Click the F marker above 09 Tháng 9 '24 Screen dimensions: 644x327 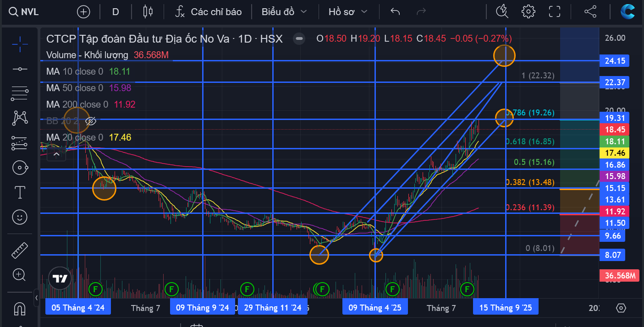coord(171,289)
